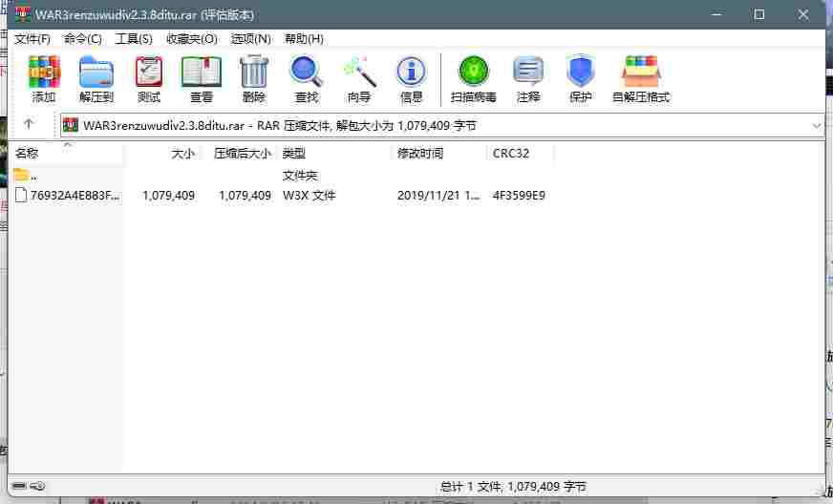Viewport: 833px width, 504px height.
Task: Click the 文件夹 type label
Action: [x=300, y=176]
